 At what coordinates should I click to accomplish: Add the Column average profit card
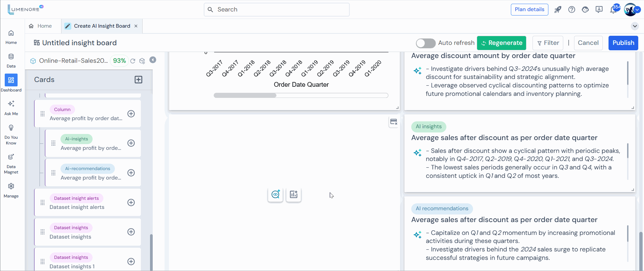131,114
